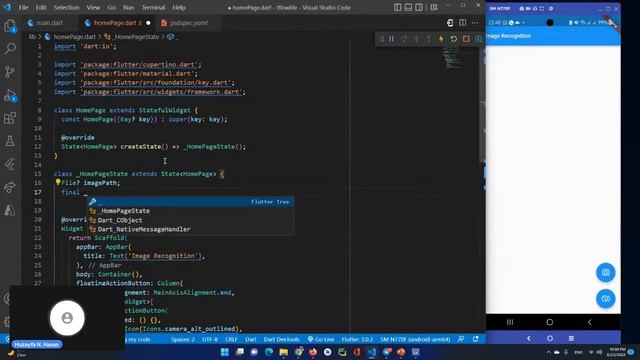Screen dimensions: 640x360
Task: Open the Extensions view
Action: click(10, 118)
